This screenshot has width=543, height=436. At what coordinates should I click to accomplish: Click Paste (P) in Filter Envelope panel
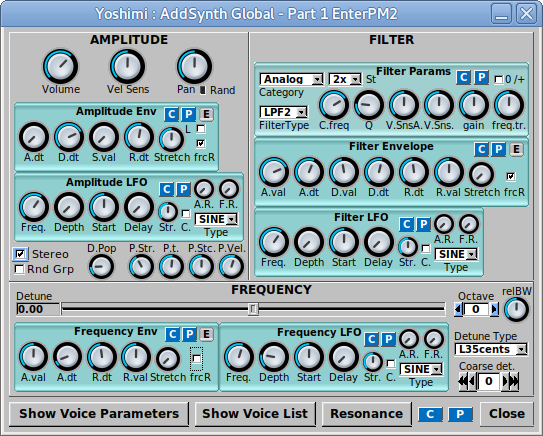tap(498, 149)
